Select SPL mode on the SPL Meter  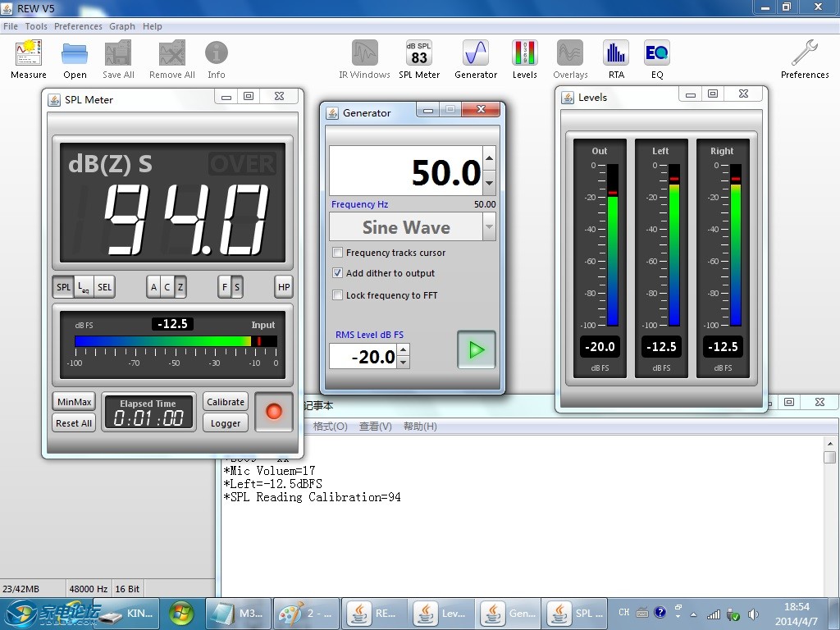[x=64, y=287]
